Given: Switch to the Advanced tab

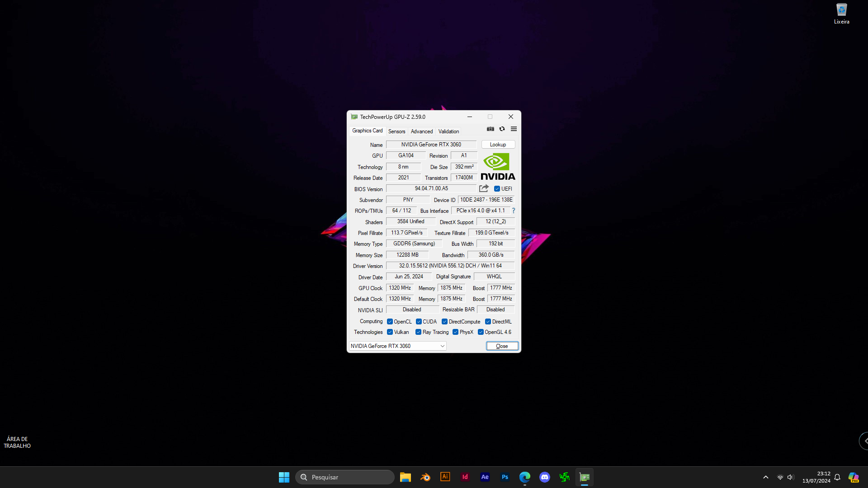Looking at the screenshot, I should pyautogui.click(x=421, y=131).
